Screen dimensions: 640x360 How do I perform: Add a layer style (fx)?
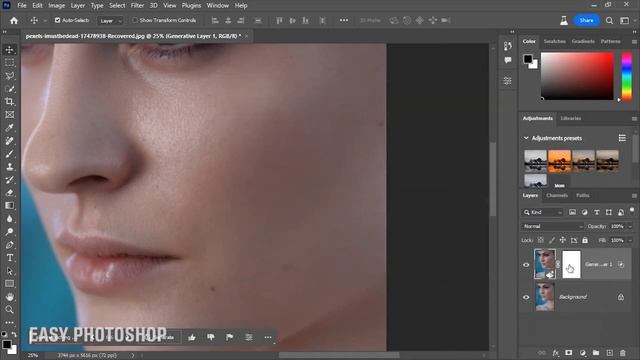pos(556,353)
